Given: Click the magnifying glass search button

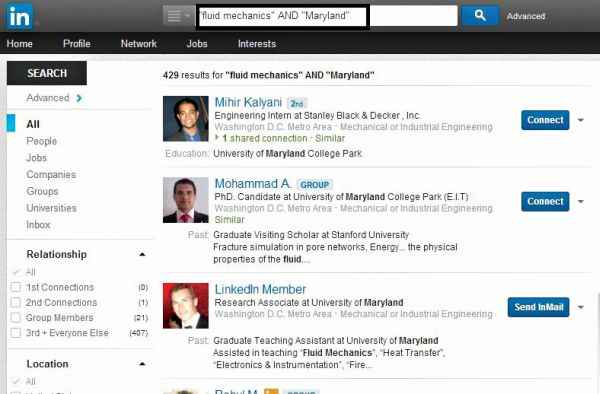Looking at the screenshot, I should [479, 15].
